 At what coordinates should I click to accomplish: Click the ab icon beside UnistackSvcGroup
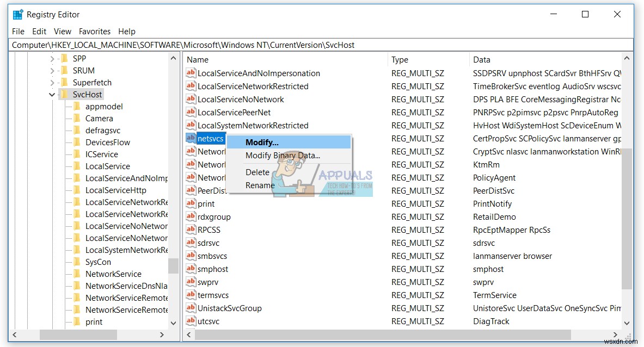(191, 308)
